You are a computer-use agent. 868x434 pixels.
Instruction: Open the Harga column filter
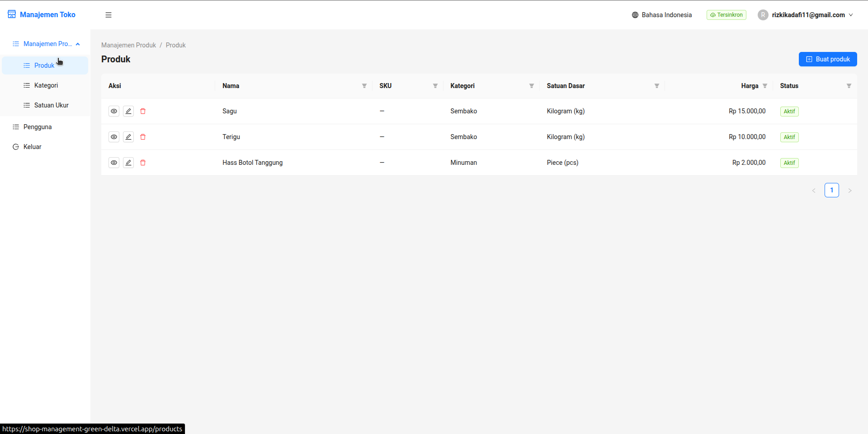[765, 86]
